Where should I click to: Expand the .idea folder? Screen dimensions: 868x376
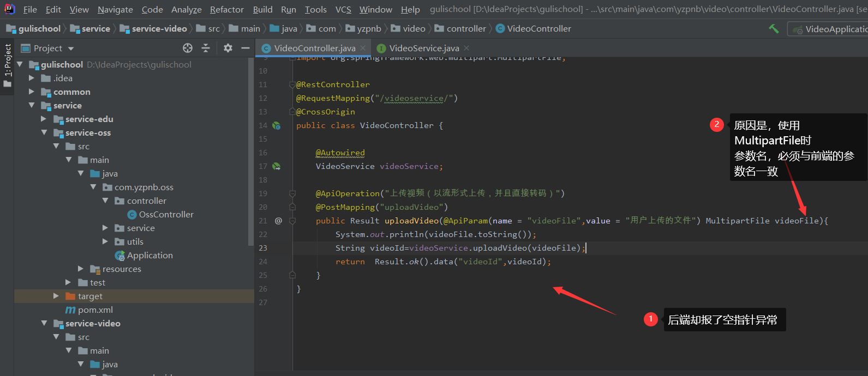(x=32, y=78)
